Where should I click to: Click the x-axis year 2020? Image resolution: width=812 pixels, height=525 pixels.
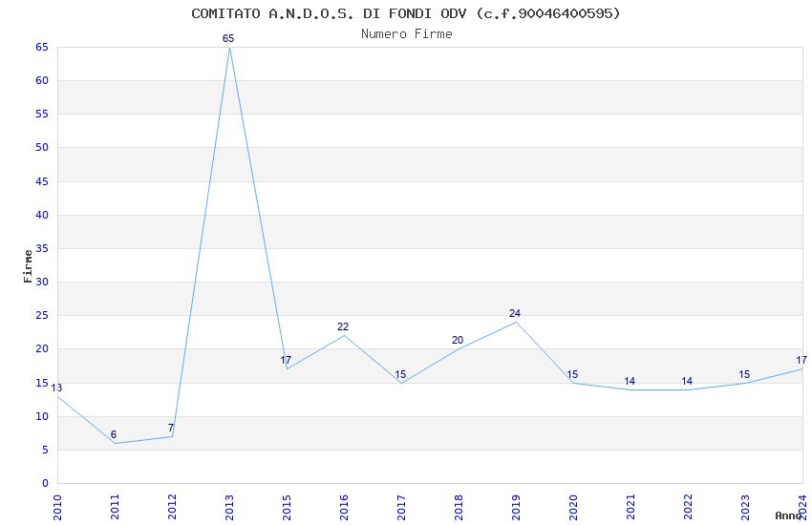tap(573, 507)
